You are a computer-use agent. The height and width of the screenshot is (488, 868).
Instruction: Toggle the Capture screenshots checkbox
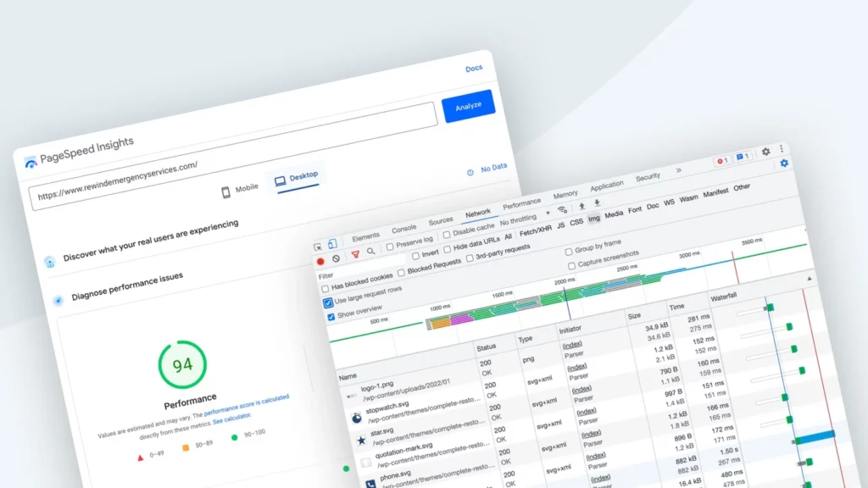pyautogui.click(x=572, y=266)
